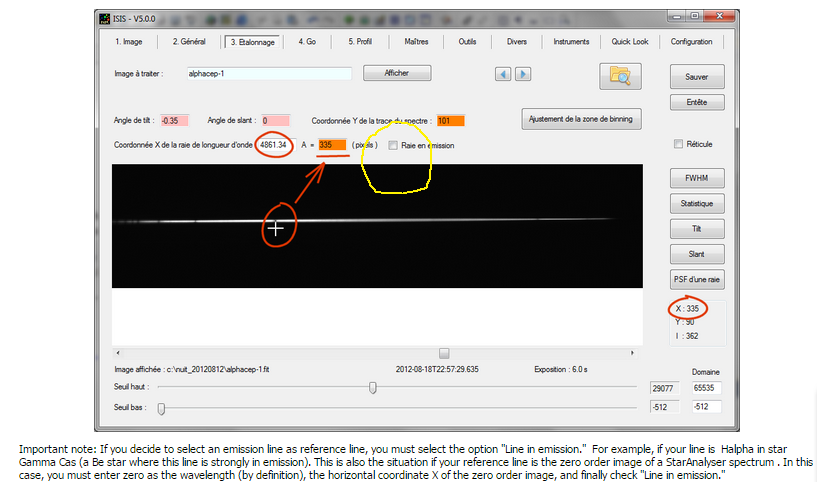
Task: Click the Tilt button
Action: pos(697,229)
